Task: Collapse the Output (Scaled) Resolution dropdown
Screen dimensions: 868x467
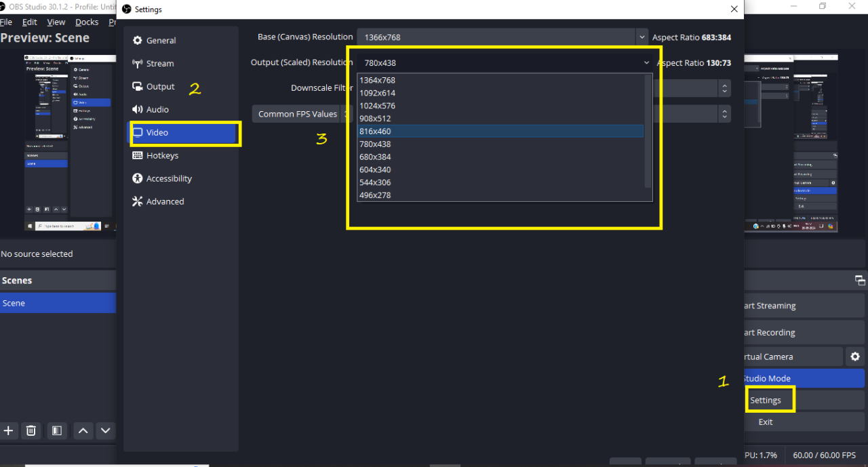Action: tap(646, 63)
